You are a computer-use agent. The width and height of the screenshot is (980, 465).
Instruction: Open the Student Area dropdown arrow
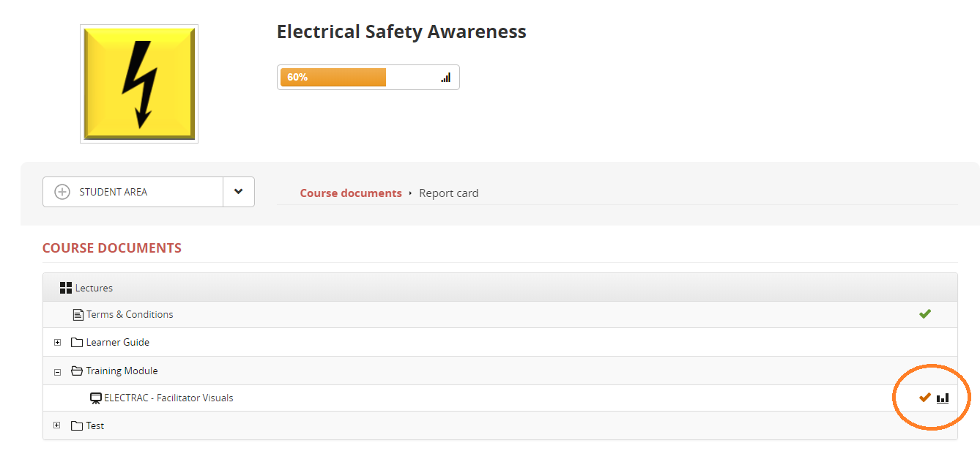click(238, 192)
